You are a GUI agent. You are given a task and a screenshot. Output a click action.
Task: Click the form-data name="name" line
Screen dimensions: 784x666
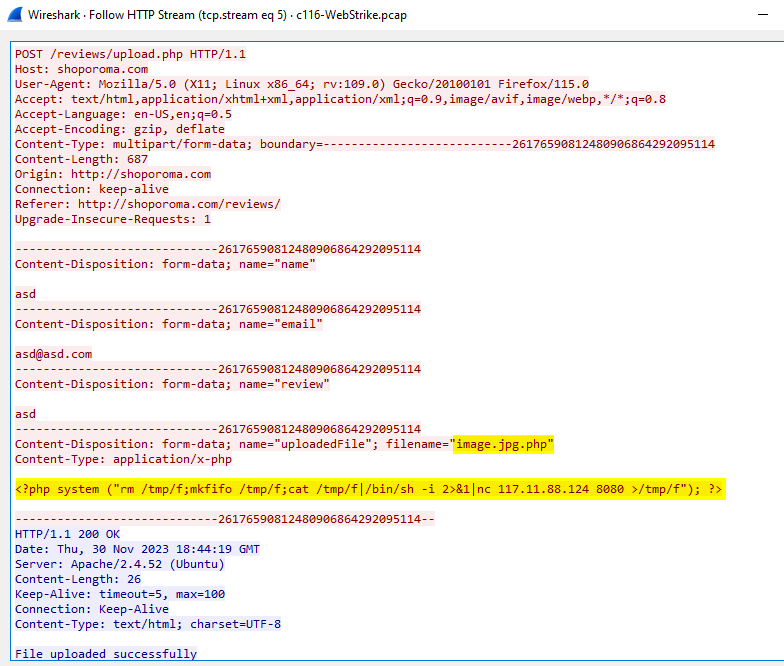(165, 264)
